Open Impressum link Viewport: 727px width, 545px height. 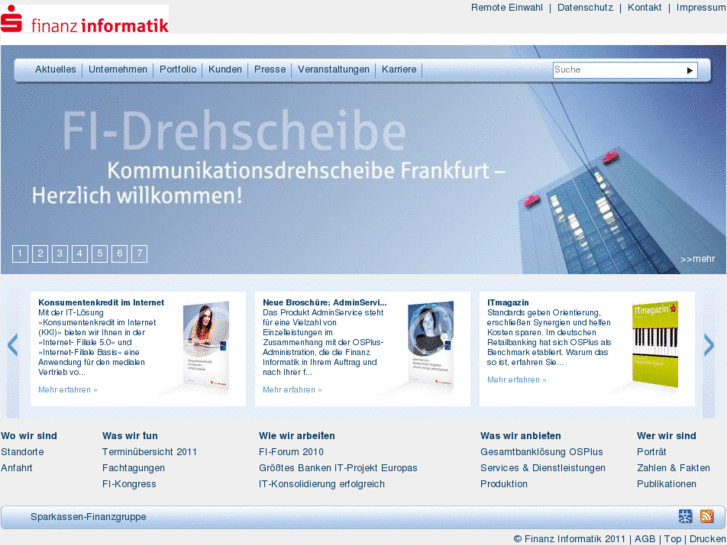pyautogui.click(x=701, y=7)
